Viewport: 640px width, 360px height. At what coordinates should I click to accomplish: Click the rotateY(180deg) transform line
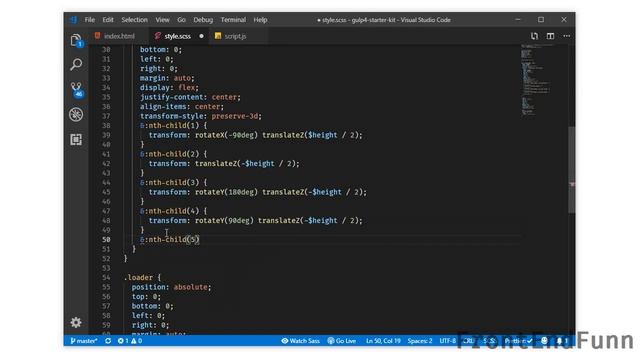click(258, 192)
